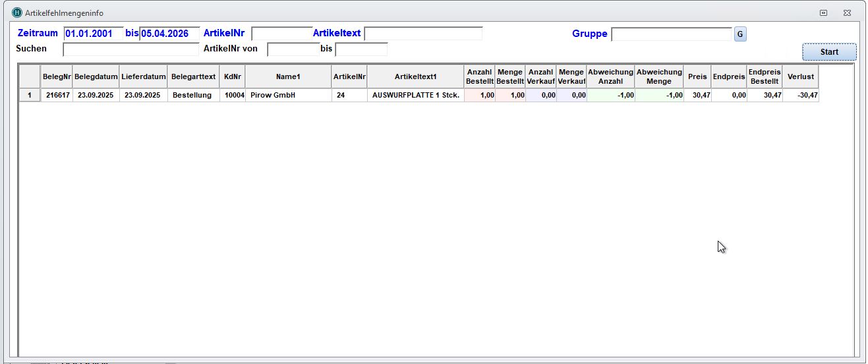Restore the window using title bar button
The image size is (868, 364).
(x=823, y=13)
